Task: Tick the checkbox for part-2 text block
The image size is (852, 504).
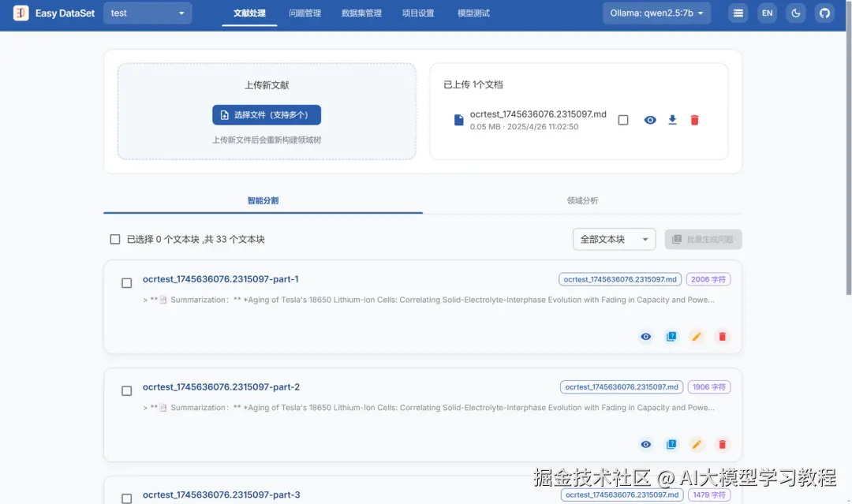Action: [x=126, y=391]
